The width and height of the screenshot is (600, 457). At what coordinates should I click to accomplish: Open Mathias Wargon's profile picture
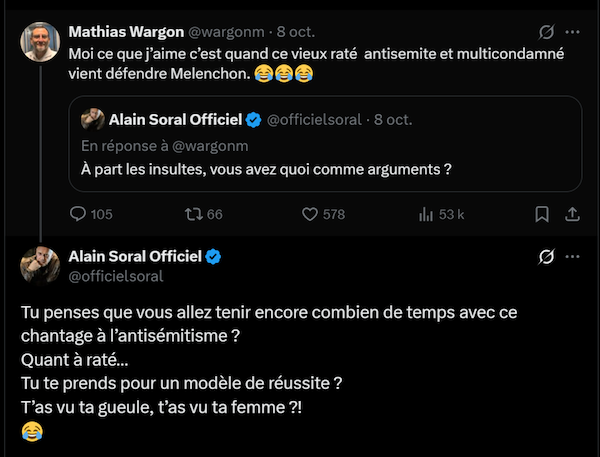click(40, 41)
